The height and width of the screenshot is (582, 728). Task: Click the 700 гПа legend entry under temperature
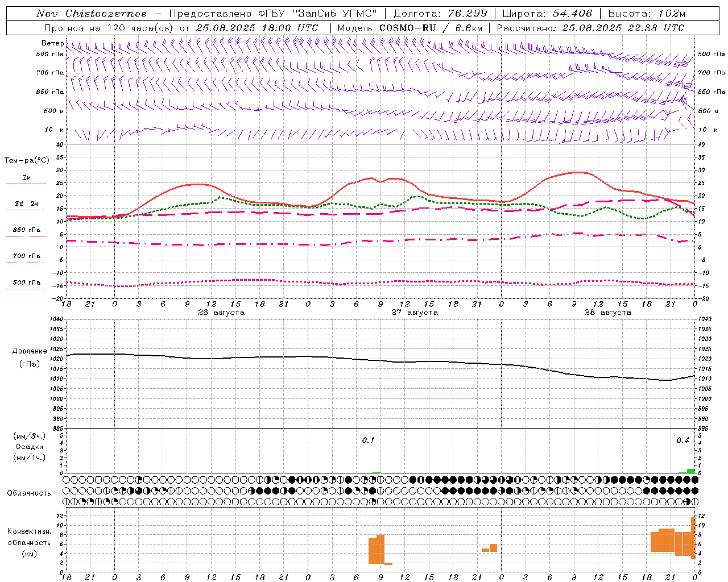click(x=27, y=256)
